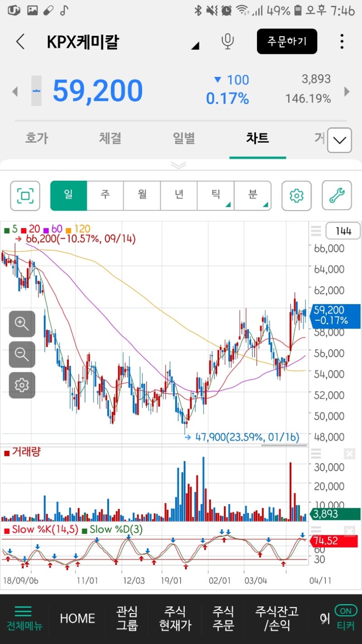Tap the Bluetooth icon in status bar
The image size is (362, 644).
tap(198, 10)
